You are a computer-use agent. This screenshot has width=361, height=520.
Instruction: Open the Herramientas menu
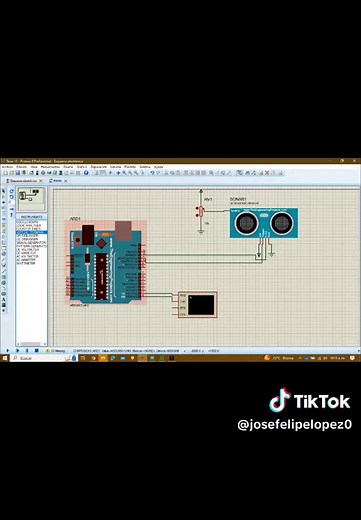(50, 167)
